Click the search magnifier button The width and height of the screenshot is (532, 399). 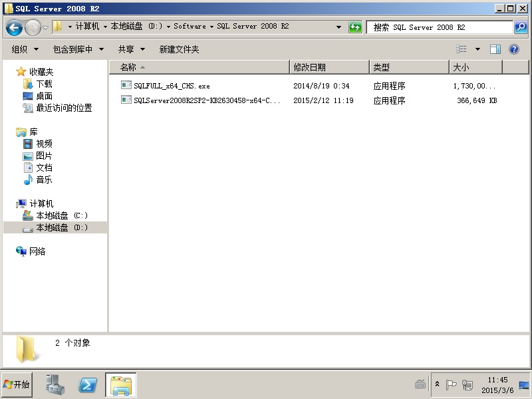click(521, 27)
